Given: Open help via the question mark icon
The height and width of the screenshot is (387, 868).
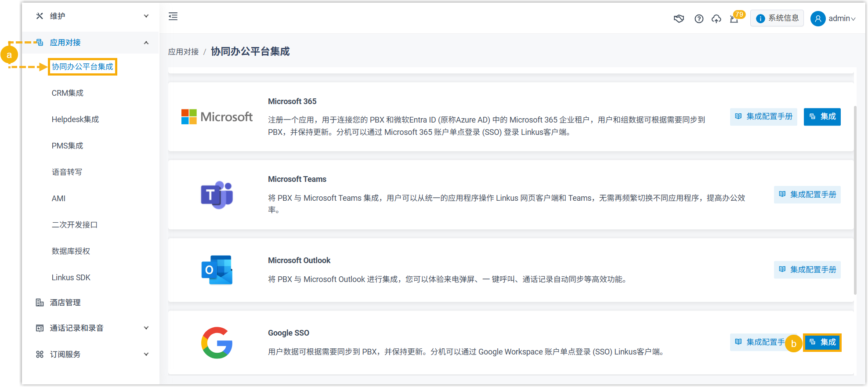Looking at the screenshot, I should 699,18.
